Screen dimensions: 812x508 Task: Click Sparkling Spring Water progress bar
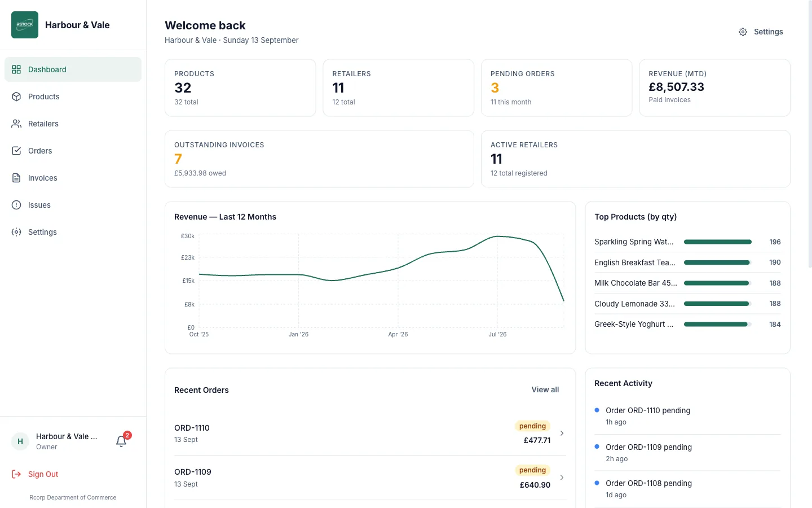(717, 242)
